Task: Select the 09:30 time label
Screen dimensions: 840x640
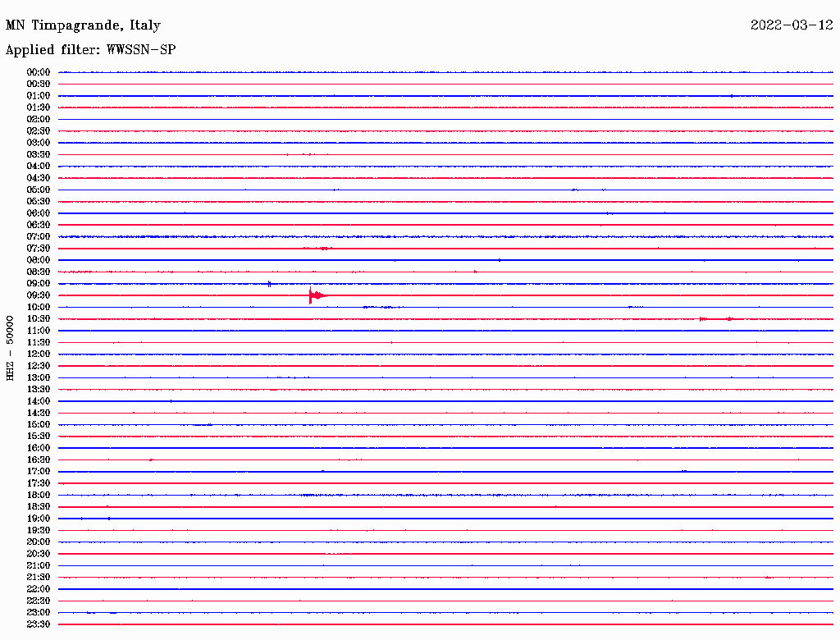Action: click(39, 295)
